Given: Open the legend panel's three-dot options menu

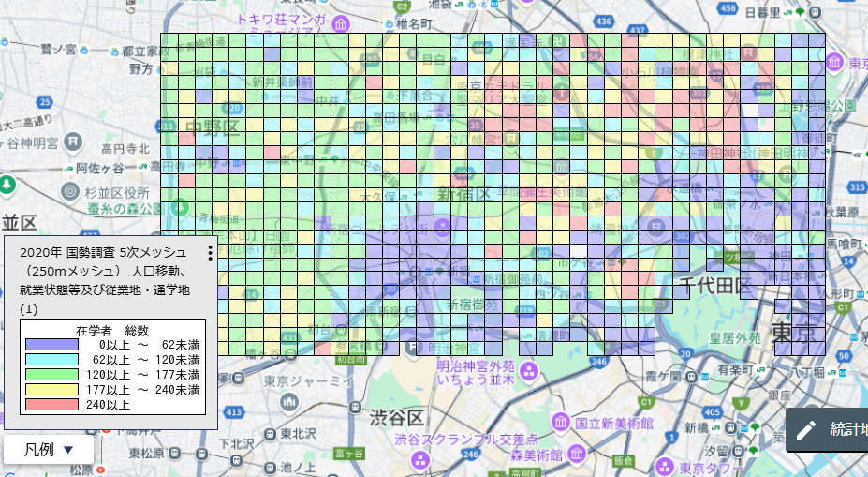Looking at the screenshot, I should pos(210,253).
